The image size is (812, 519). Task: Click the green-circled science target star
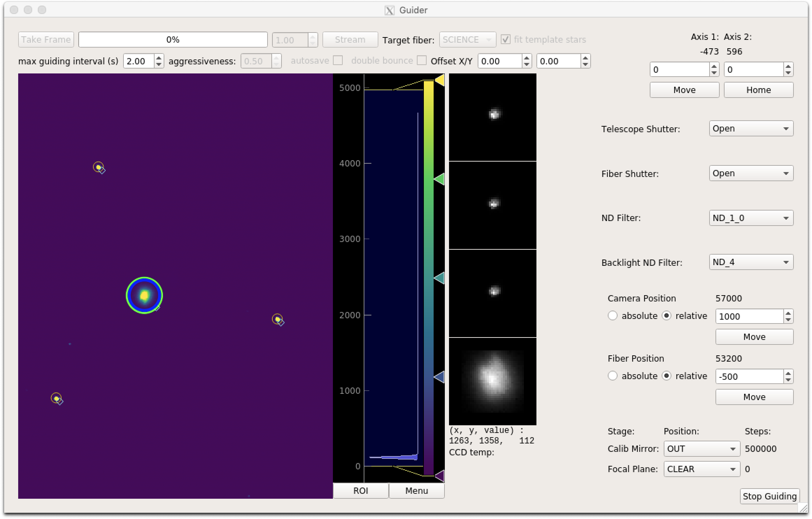pos(144,296)
